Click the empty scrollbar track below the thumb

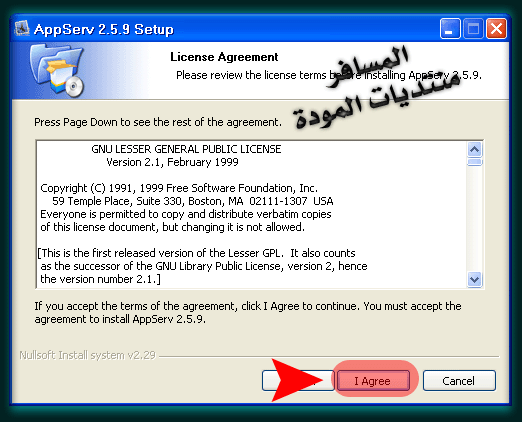pos(474,219)
